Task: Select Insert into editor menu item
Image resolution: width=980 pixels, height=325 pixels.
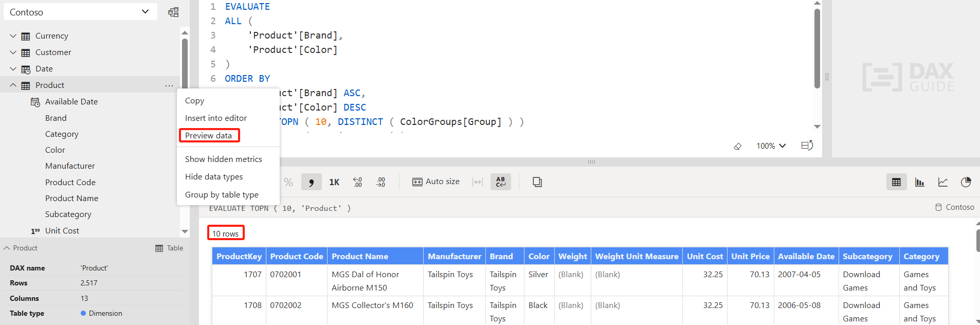Action: pyautogui.click(x=228, y=118)
